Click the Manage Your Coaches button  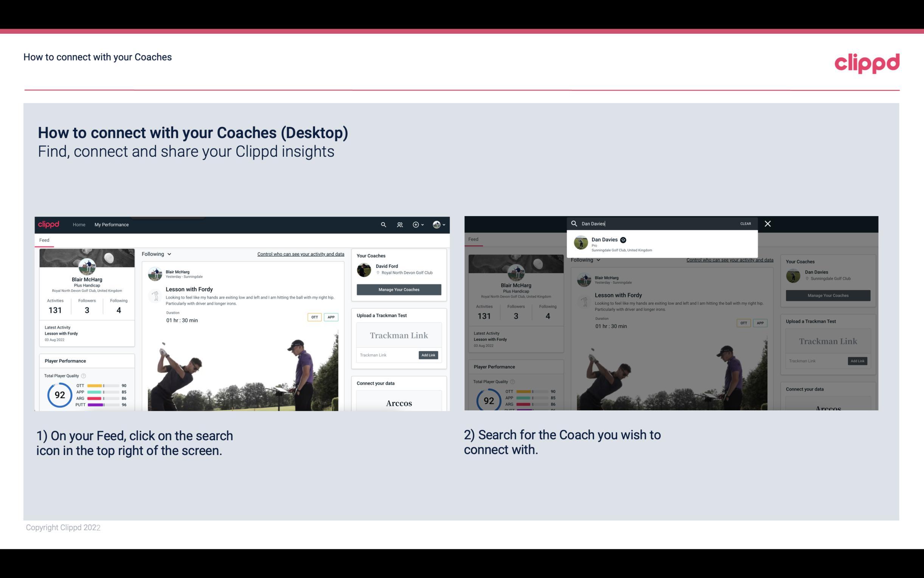tap(399, 290)
